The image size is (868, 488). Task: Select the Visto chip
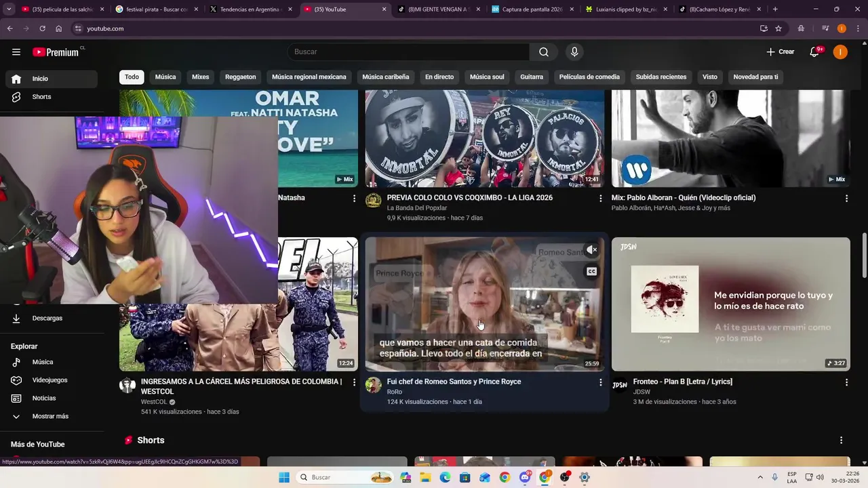click(x=710, y=77)
